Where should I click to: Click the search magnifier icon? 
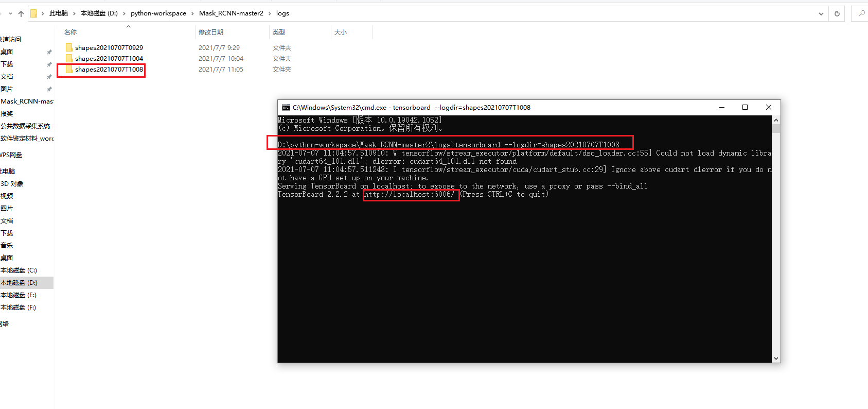862,13
